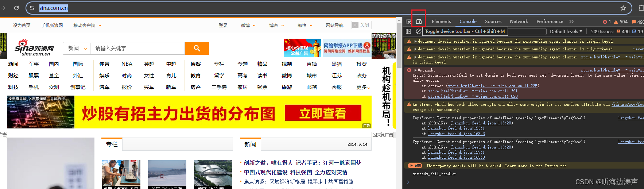Expand the 更多 navigation menu
This screenshot has width=644, height=189.
point(363,87)
